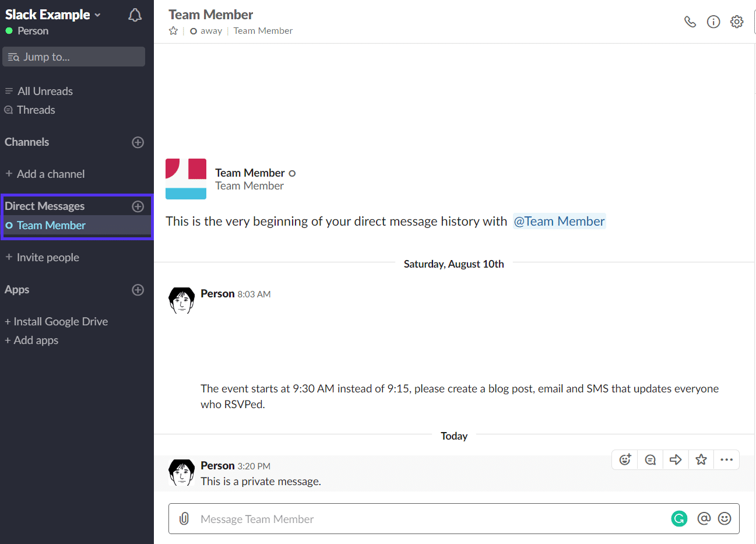Mention someone using the @ icon
This screenshot has height=544, width=756.
(x=704, y=518)
